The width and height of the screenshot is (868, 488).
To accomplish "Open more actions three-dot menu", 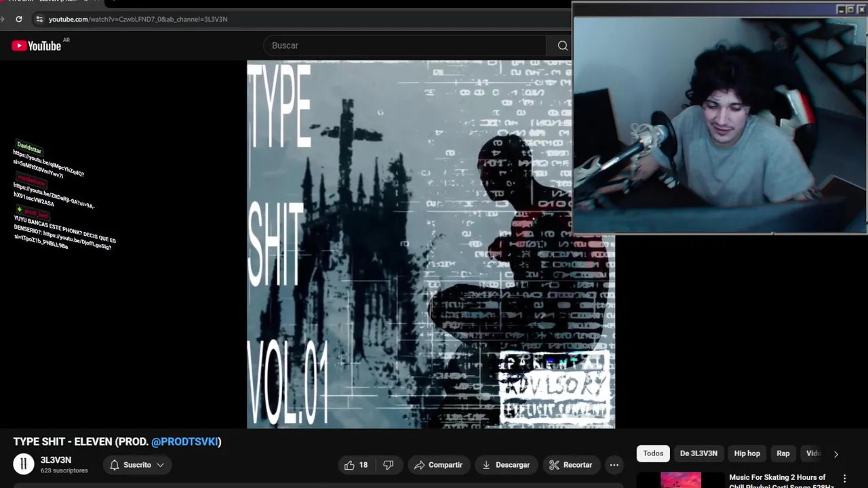I will 614,465.
